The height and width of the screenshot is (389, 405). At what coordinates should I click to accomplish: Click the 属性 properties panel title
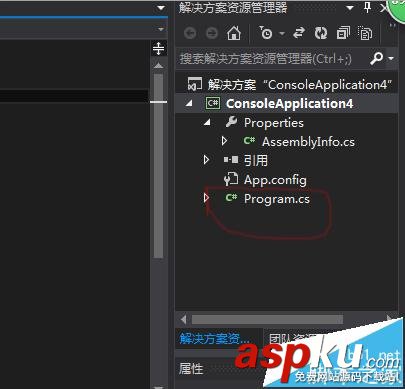[x=191, y=369]
